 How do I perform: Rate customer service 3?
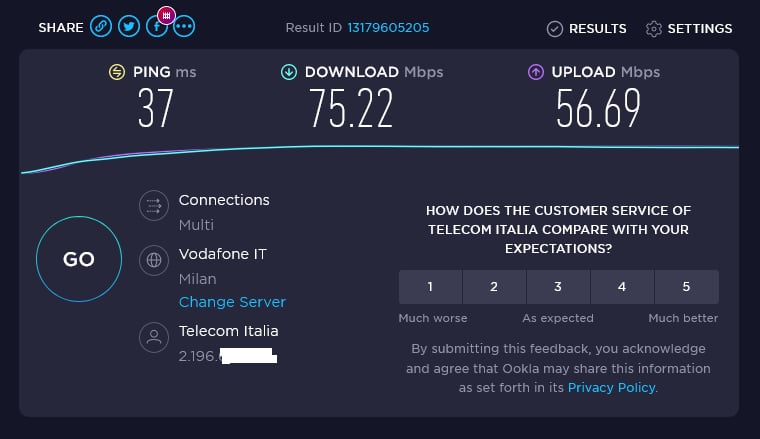(x=558, y=287)
